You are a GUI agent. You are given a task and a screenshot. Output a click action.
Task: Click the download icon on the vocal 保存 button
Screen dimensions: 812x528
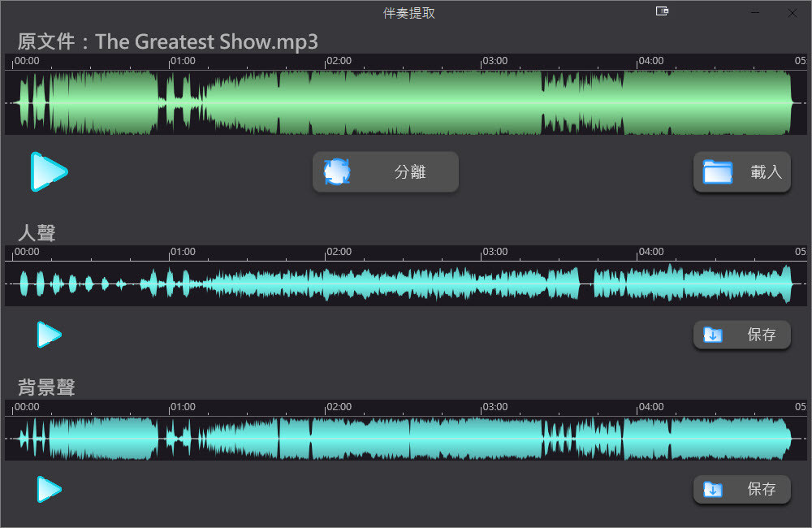point(715,335)
